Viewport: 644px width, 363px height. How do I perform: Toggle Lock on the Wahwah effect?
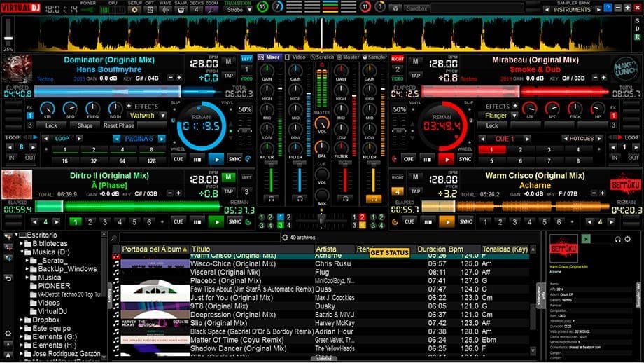click(x=51, y=125)
